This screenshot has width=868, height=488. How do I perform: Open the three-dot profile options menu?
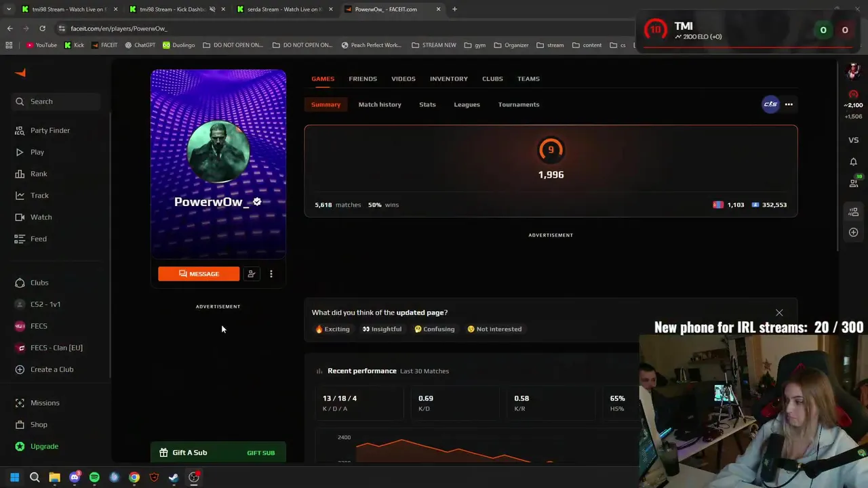click(x=271, y=274)
